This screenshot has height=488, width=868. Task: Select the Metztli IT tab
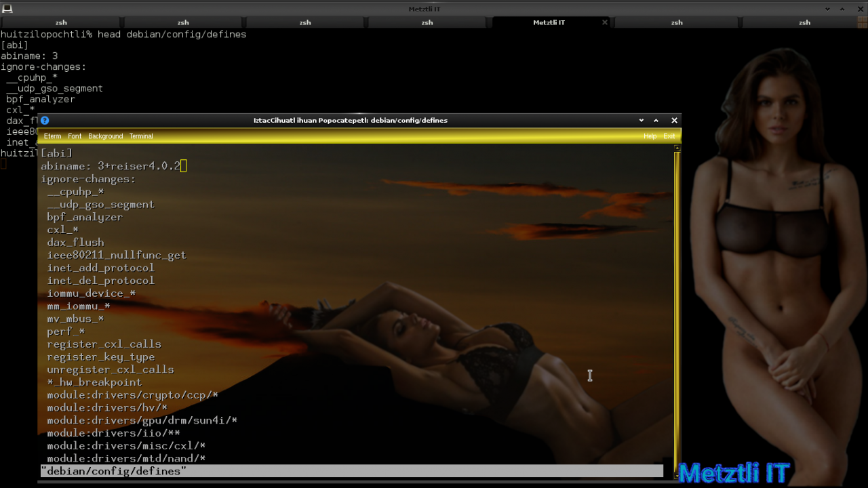[549, 22]
